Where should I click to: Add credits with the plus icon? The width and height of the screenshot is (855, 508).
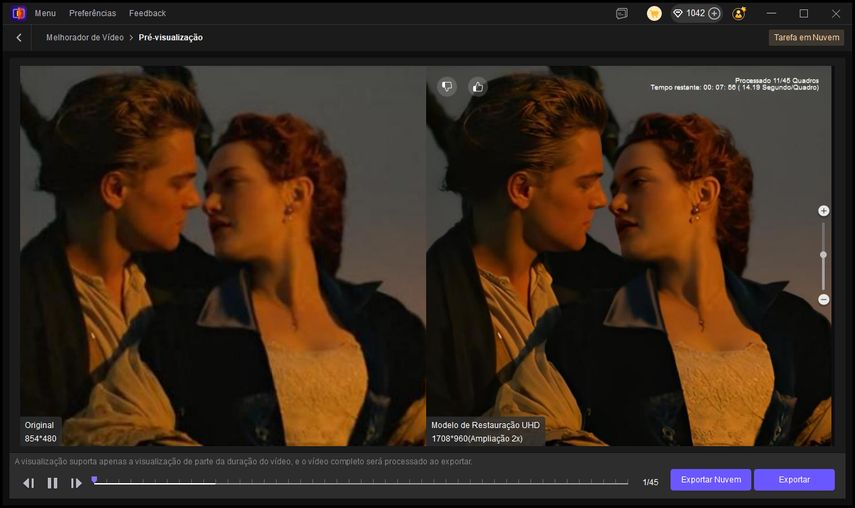point(714,13)
